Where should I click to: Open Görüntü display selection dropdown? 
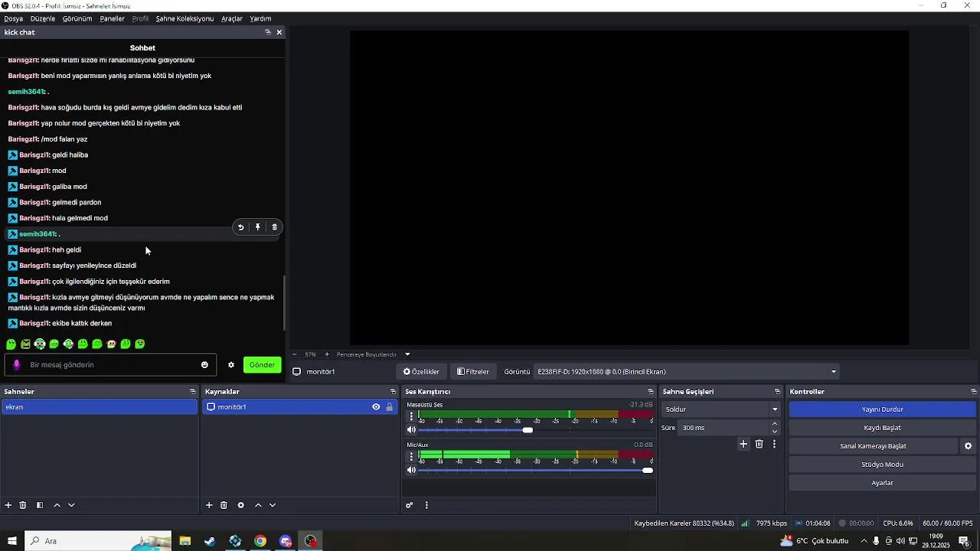(687, 372)
